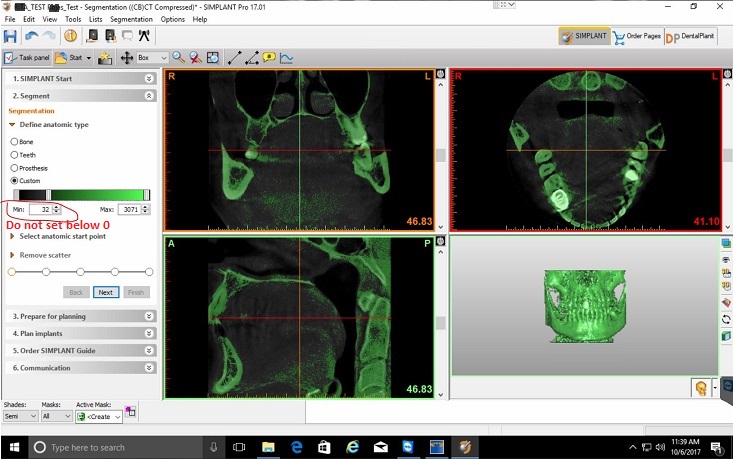Switch to the Order Pages tab
Screen dimensions: 733x459
click(636, 36)
